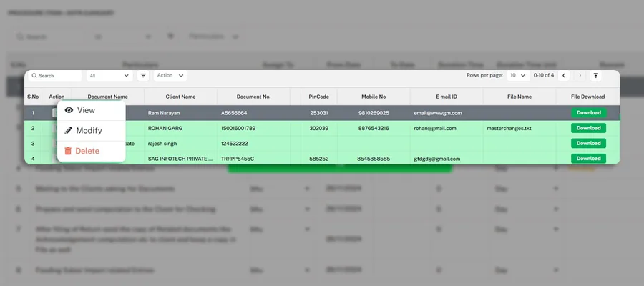This screenshot has width=644, height=286.
Task: Click document number TRRPP5455C
Action: point(238,159)
